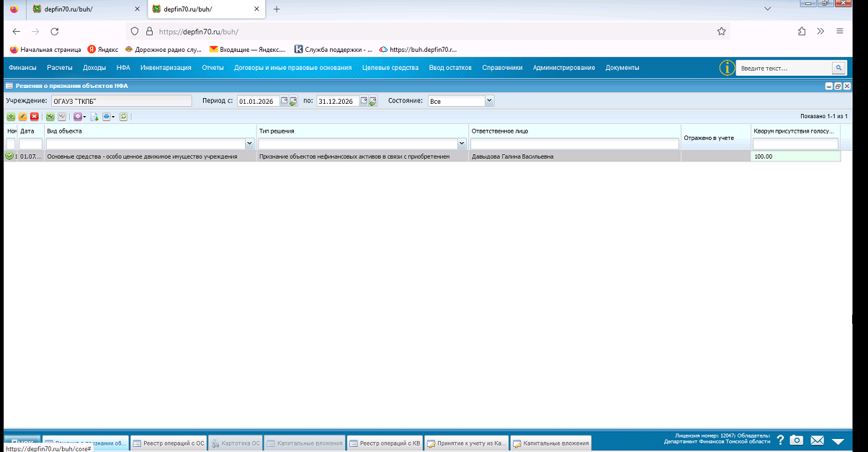Screen dimensions: 868x452
Task: Open the Документы menu
Action: click(622, 68)
